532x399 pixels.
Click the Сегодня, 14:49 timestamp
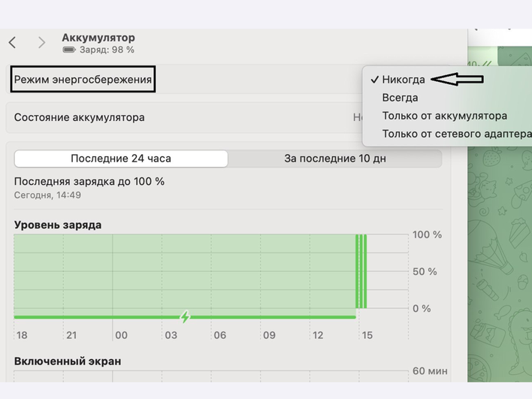click(x=47, y=195)
